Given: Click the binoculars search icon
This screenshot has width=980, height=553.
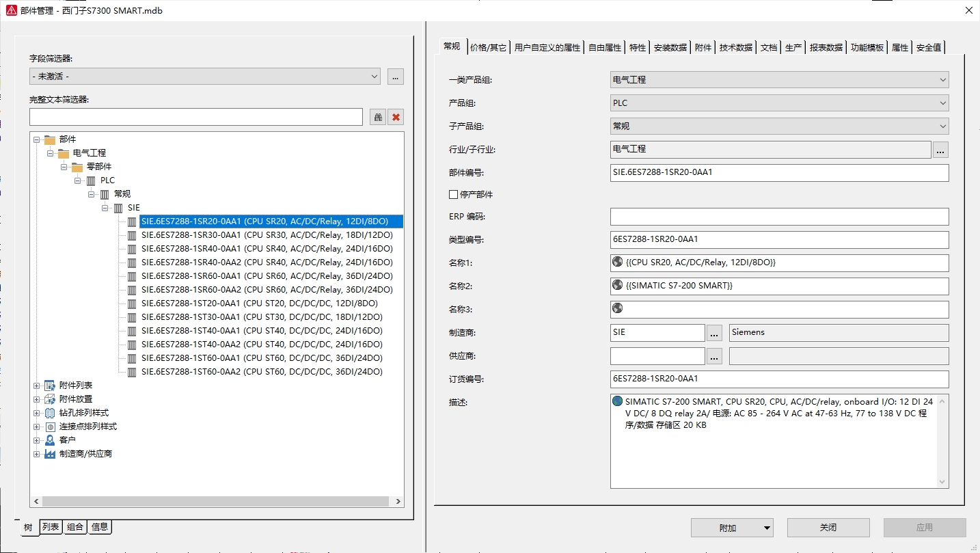Looking at the screenshot, I should [378, 117].
